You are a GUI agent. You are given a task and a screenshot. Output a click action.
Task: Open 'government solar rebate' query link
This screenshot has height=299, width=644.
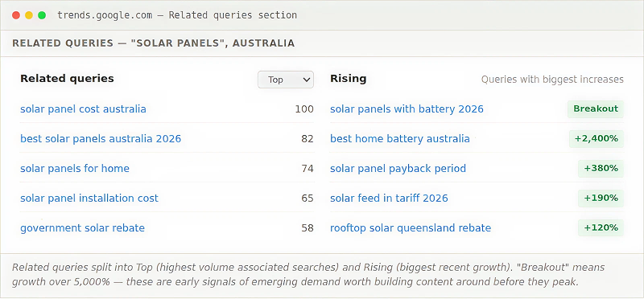(x=83, y=228)
